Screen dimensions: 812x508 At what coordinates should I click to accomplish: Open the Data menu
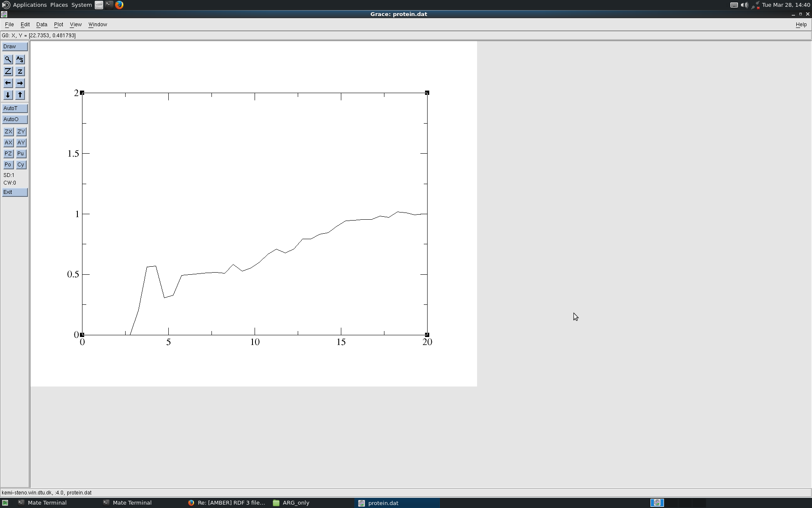point(41,25)
